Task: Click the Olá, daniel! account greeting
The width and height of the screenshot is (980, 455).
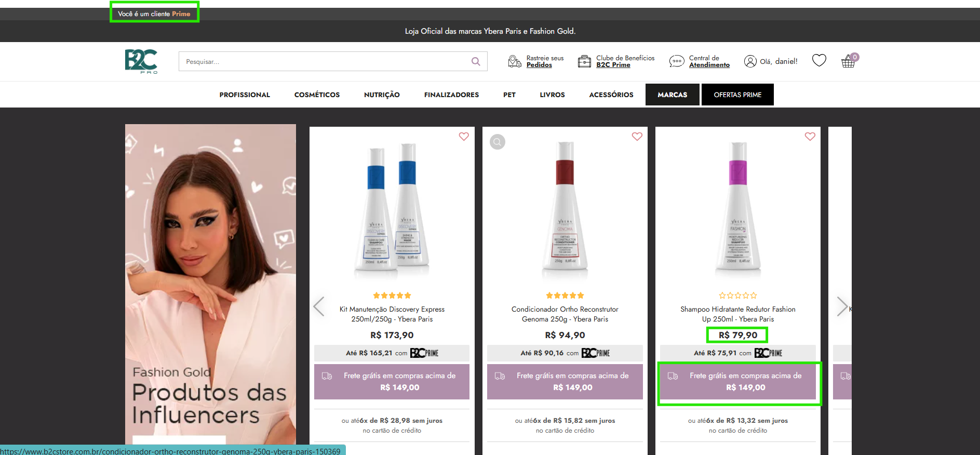Action: point(778,61)
